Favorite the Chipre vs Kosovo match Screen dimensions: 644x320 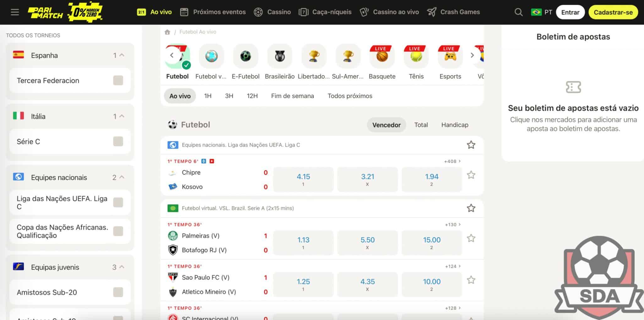point(471,175)
